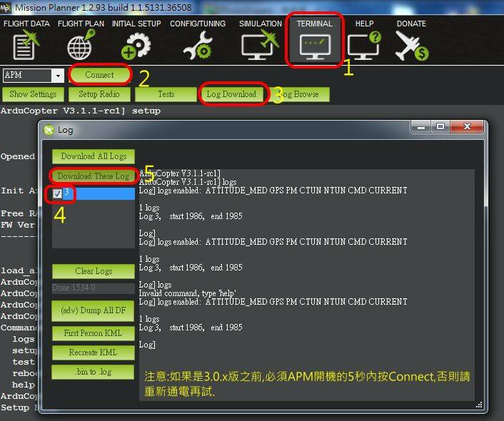Maximize the Log window
Screen dimensions: 504x421
[440, 126]
